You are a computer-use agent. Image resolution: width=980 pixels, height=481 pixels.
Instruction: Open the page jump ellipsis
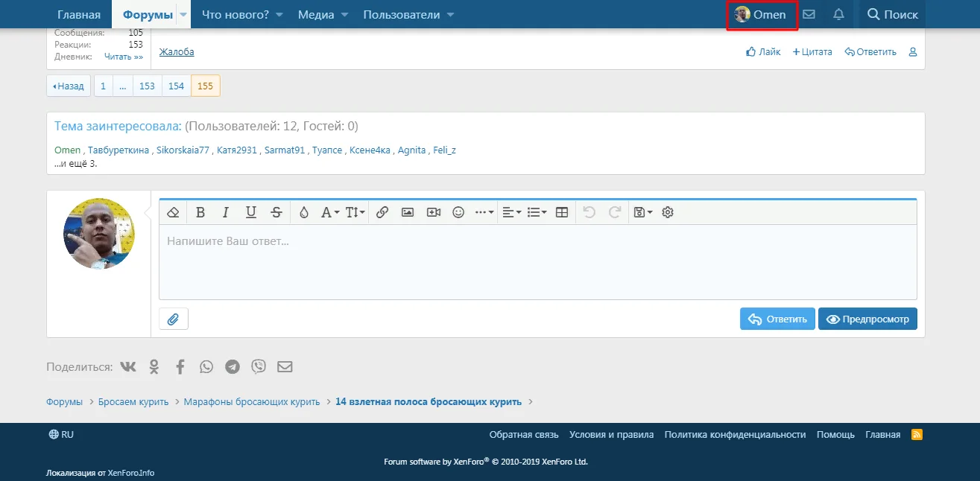[123, 86]
